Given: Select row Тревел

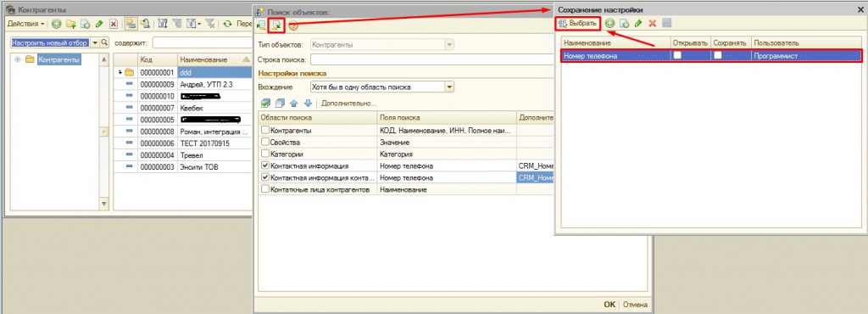Looking at the screenshot, I should coord(183,154).
